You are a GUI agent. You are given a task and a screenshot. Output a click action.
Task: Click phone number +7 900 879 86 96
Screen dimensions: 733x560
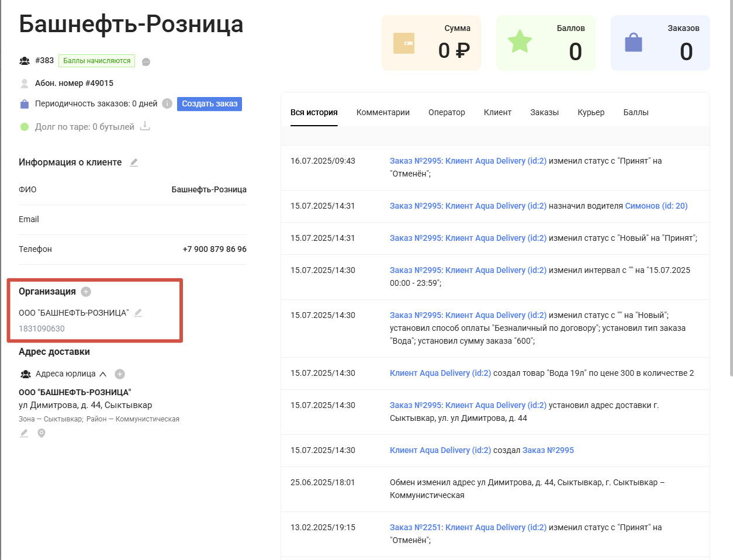pyautogui.click(x=215, y=249)
